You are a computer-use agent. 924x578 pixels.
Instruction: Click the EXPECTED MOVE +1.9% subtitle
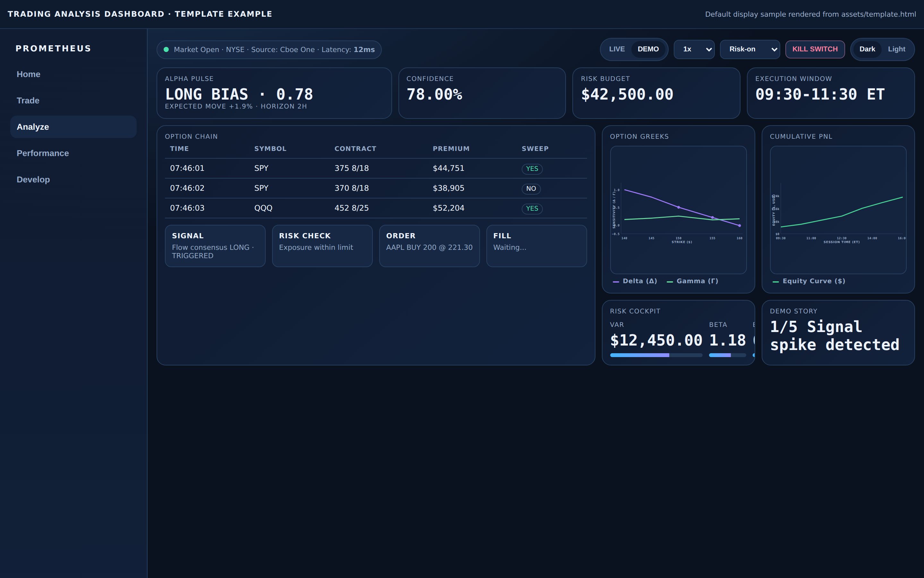(x=236, y=106)
